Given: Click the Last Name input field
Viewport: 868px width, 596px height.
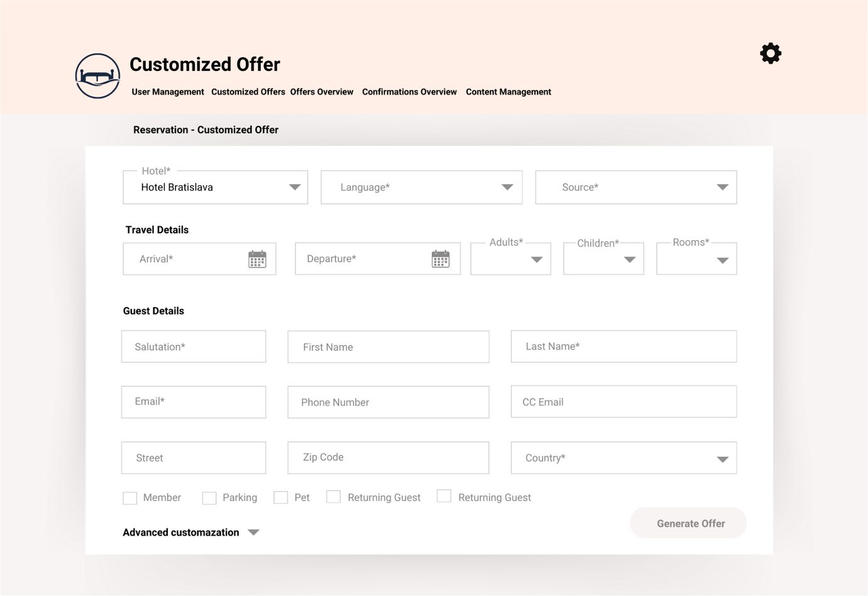Looking at the screenshot, I should 624,346.
